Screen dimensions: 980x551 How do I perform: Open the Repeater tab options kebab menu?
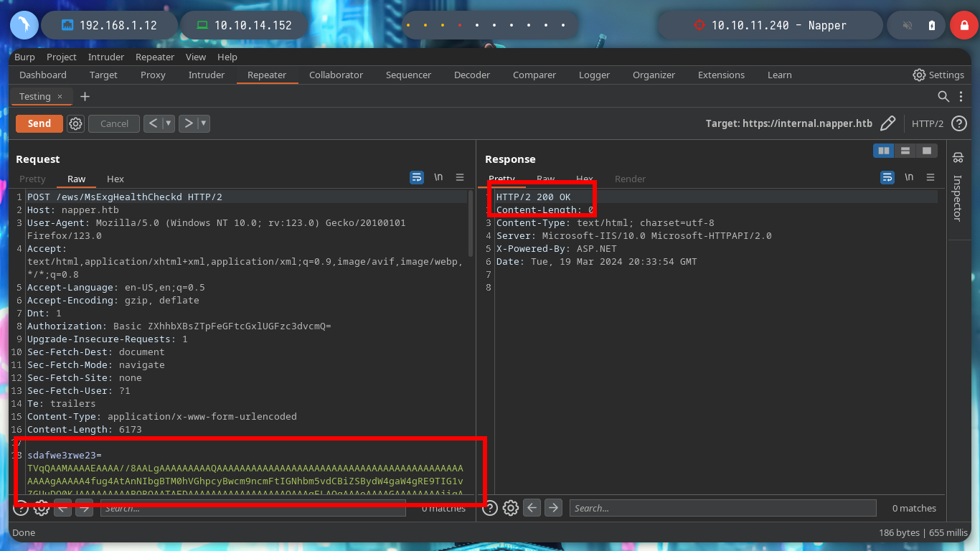point(960,96)
